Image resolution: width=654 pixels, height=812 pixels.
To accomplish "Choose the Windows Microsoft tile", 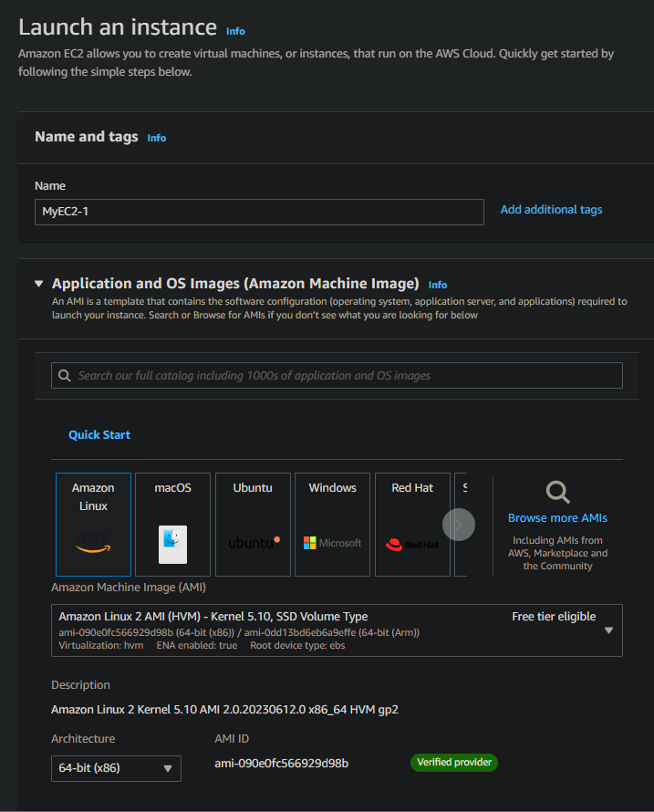I will coord(332,524).
